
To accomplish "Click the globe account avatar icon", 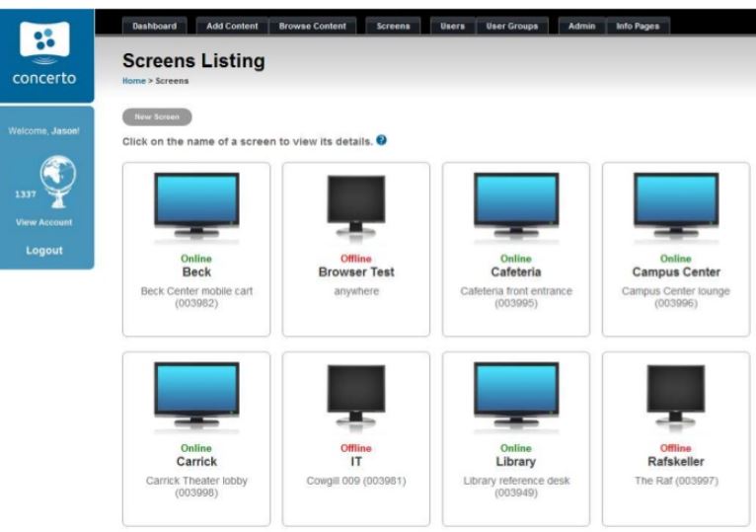I will coord(57,182).
